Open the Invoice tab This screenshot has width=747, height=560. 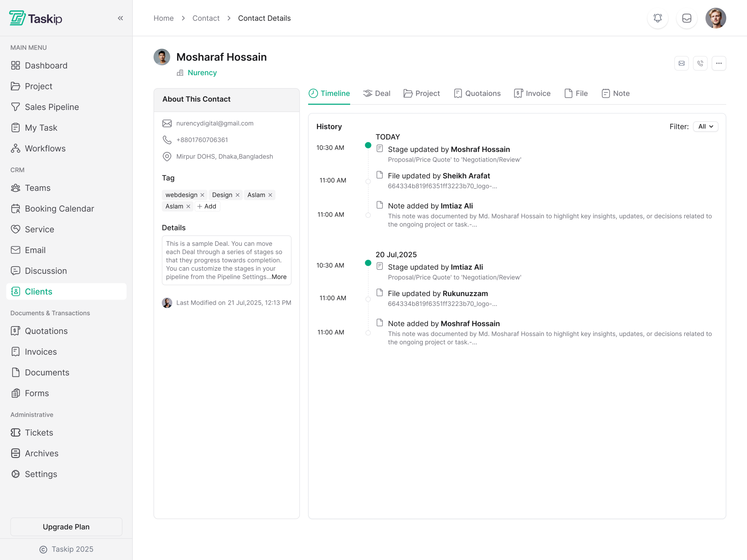[532, 94]
